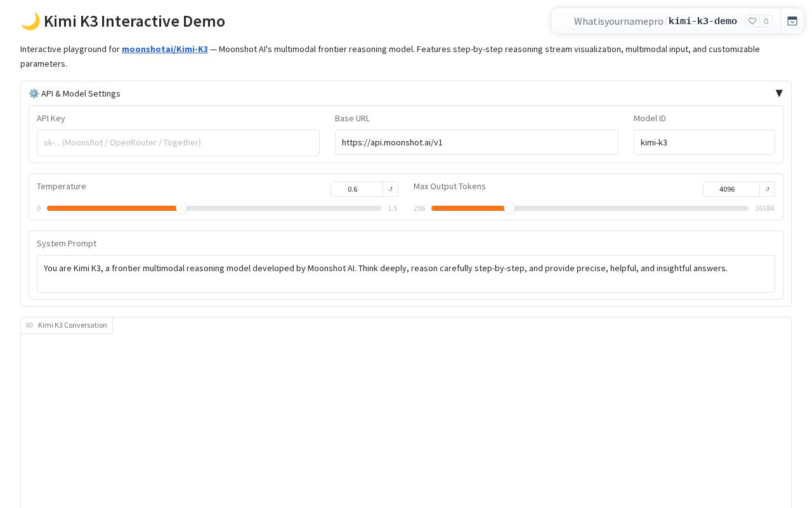The height and width of the screenshot is (508, 812).
Task: Click the Temperature number box showing 0.6
Action: pyautogui.click(x=357, y=189)
